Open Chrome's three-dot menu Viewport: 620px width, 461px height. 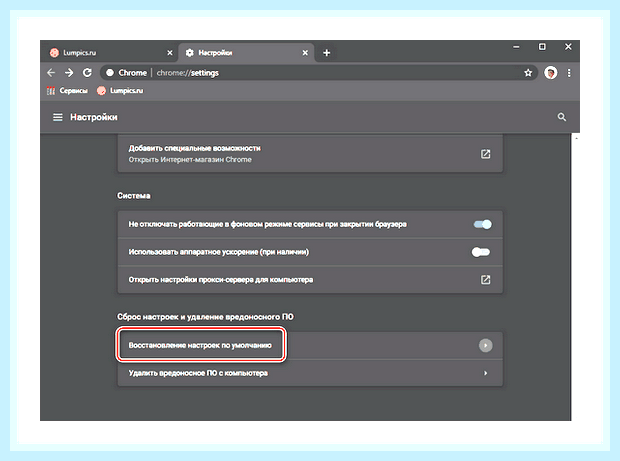(x=569, y=73)
